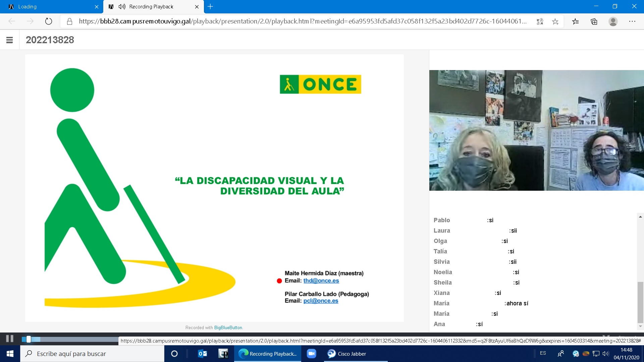Open the browser profile menu

point(613,21)
